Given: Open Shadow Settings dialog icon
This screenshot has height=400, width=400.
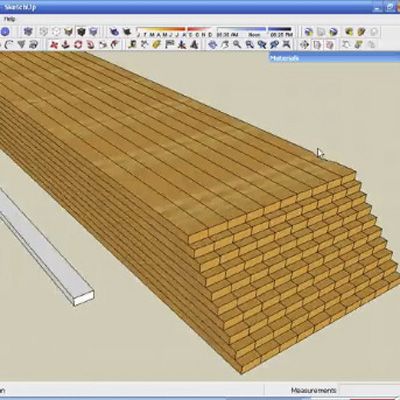Looking at the screenshot, I should click(114, 32).
